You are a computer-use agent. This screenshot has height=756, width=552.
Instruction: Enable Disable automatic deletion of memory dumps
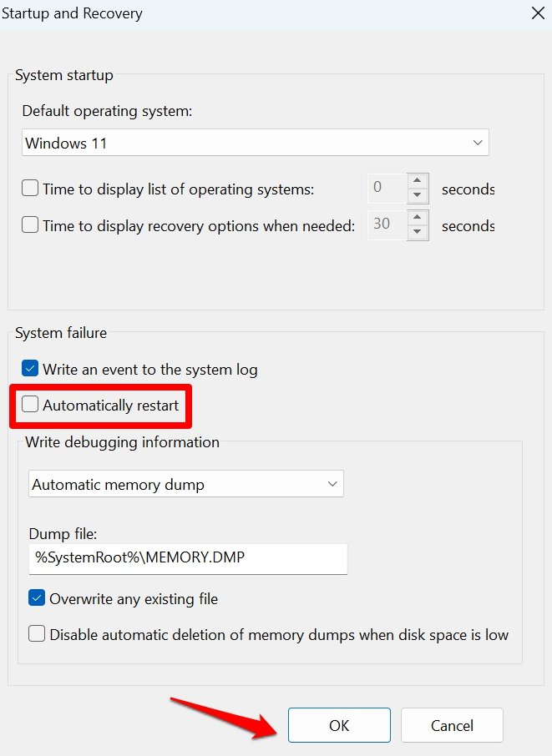(x=37, y=634)
